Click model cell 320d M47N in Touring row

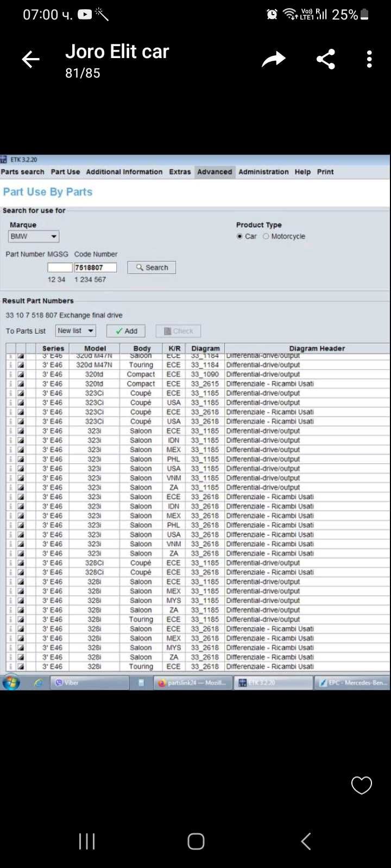(x=94, y=365)
